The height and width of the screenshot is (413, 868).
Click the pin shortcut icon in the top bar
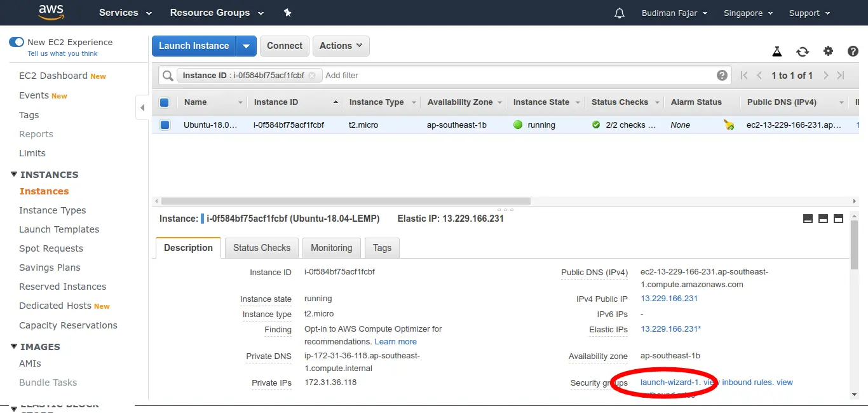pyautogui.click(x=287, y=13)
